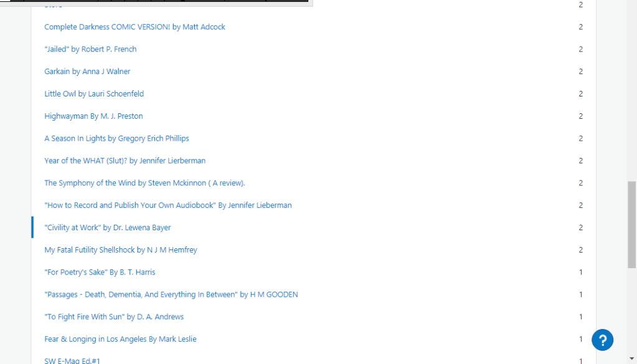637x364 pixels.
Task: Open Highwayman By M. J. Preston
Action: (x=93, y=116)
